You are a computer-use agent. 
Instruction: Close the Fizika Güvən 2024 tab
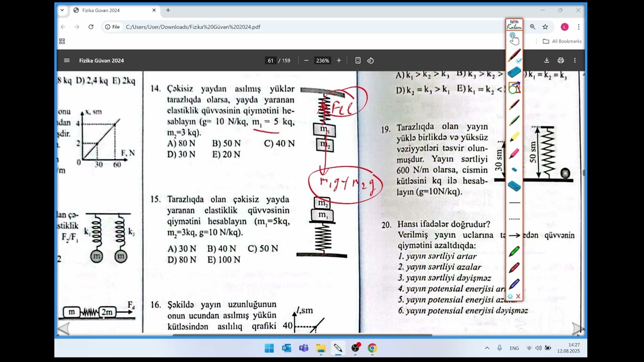[154, 10]
